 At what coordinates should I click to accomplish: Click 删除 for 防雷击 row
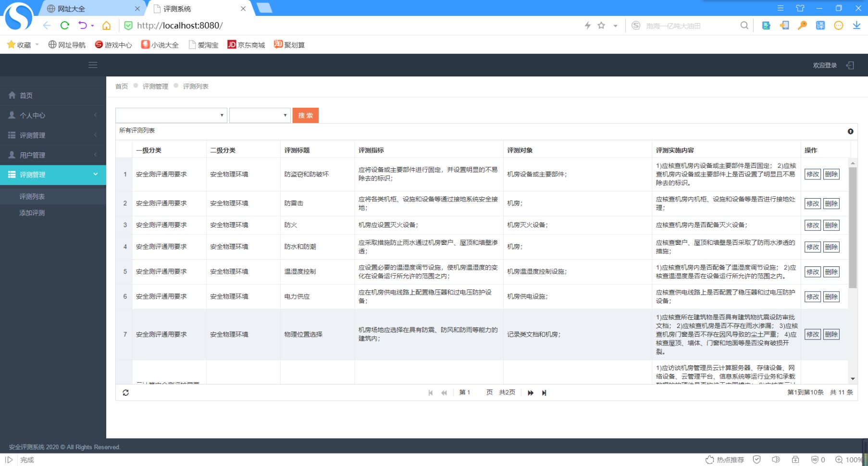click(x=831, y=203)
